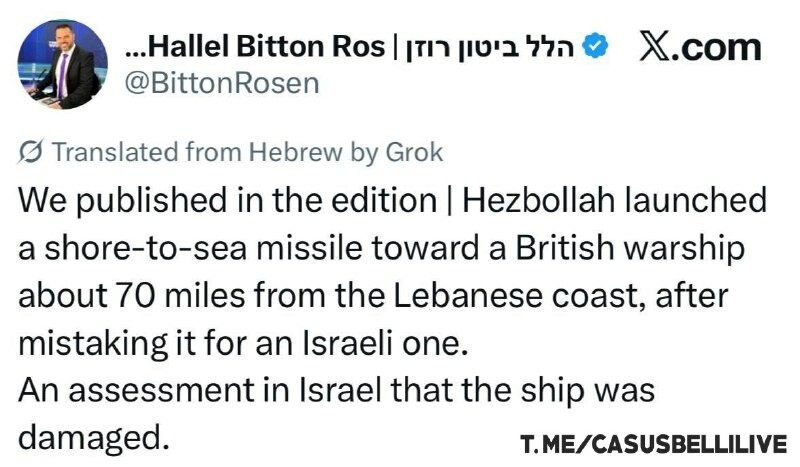Click the blue verified badge
This screenshot has width=800, height=467.
click(x=597, y=48)
